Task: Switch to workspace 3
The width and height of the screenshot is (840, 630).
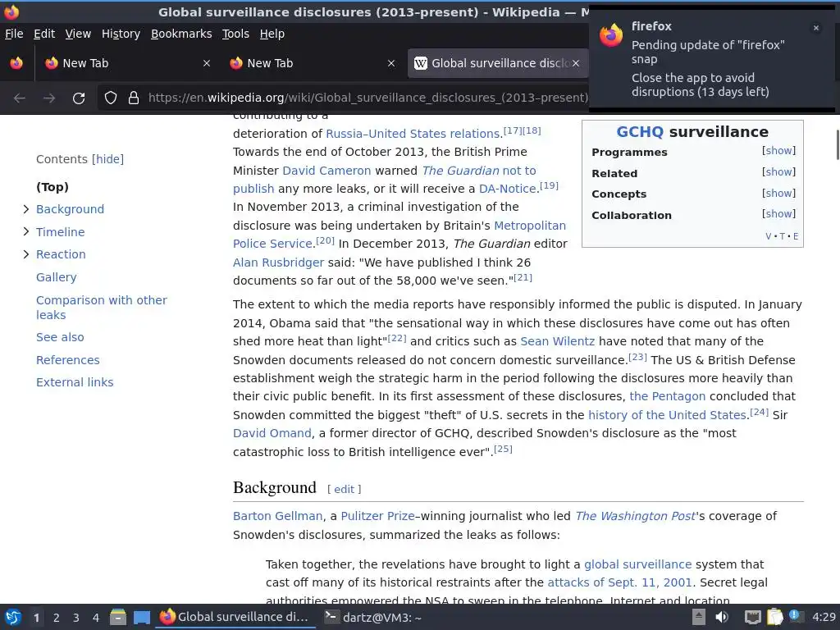Action: point(76,618)
